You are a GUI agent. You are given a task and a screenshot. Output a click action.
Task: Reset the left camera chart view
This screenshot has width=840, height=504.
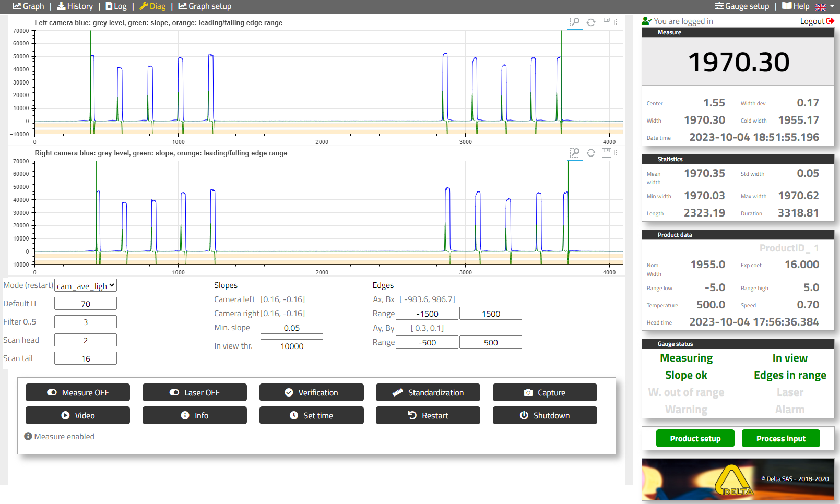591,22
